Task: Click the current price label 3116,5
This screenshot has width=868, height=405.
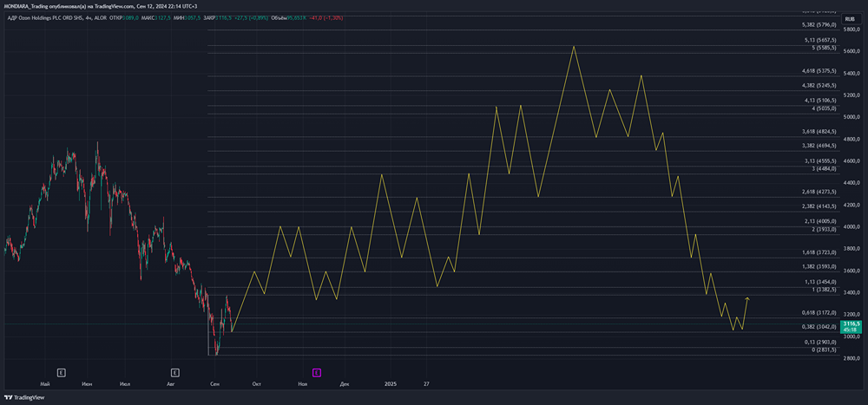Action: [x=852, y=323]
